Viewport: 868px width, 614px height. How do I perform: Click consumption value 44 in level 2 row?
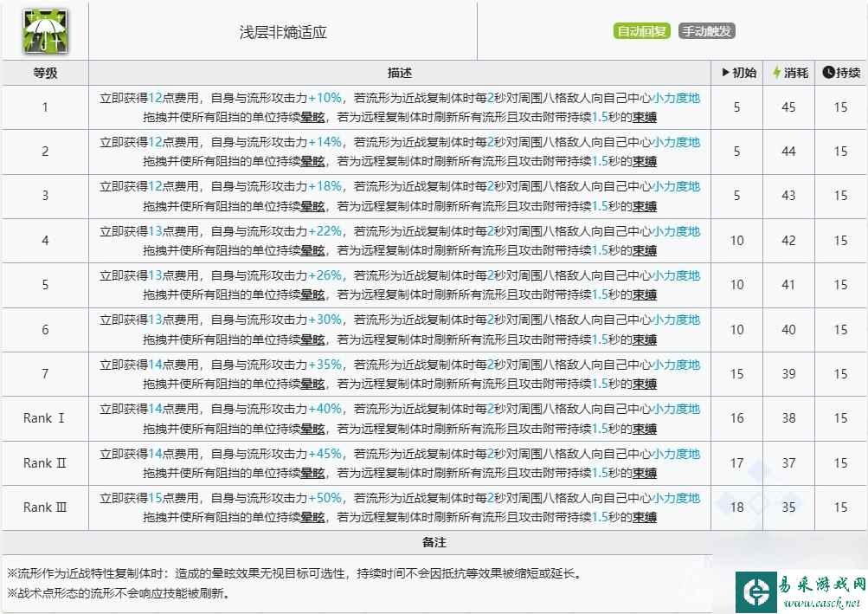point(789,152)
